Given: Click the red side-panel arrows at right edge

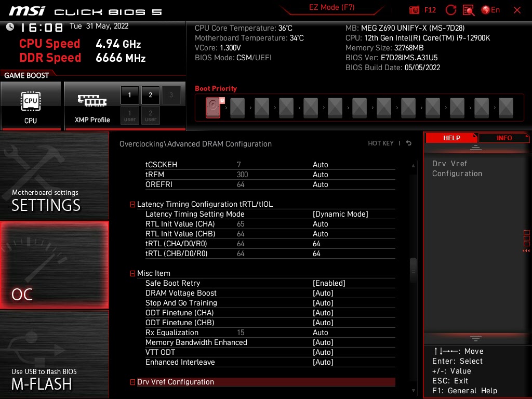Looking at the screenshot, I should [526, 251].
